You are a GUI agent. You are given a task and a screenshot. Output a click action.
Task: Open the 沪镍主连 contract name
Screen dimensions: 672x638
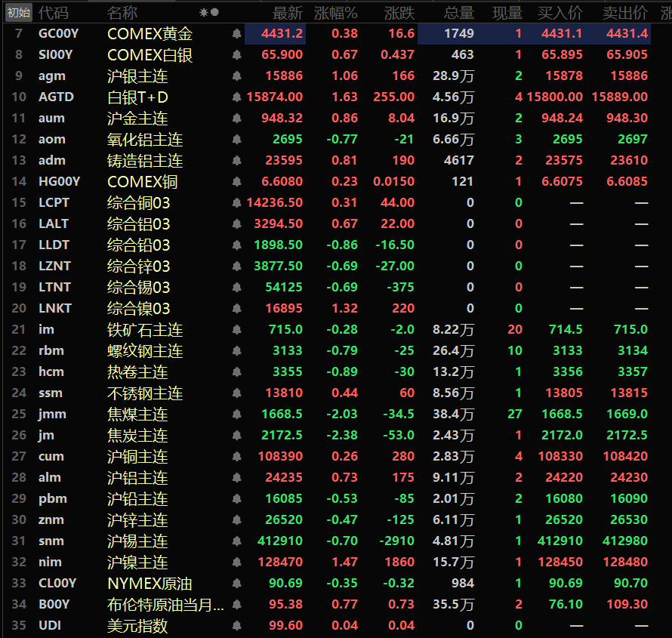tap(137, 562)
